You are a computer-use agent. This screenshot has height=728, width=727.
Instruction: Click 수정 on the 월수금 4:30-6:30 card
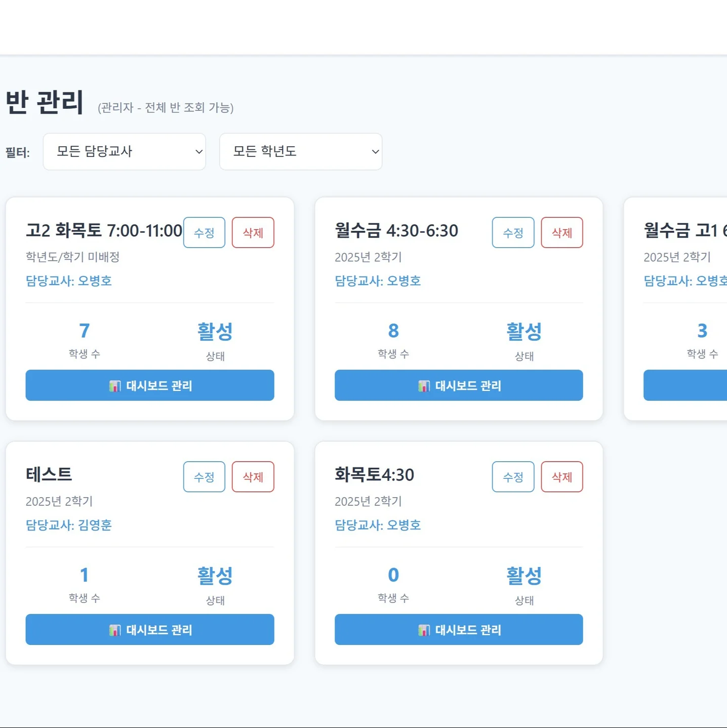[x=513, y=233]
